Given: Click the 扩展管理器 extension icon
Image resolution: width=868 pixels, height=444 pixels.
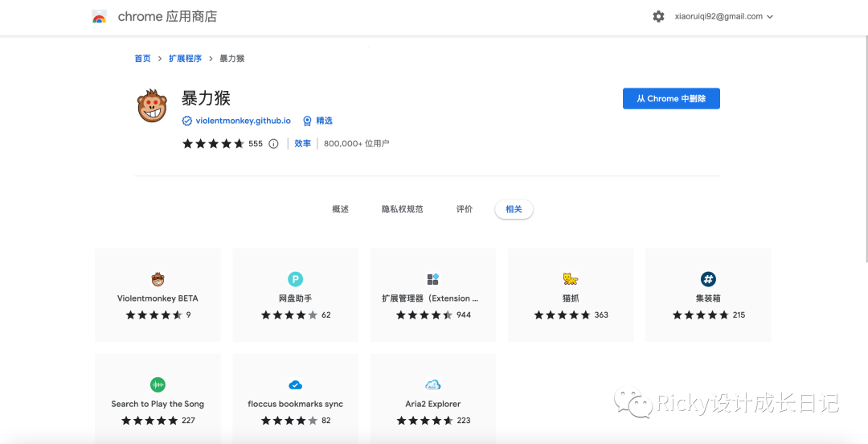Looking at the screenshot, I should coord(433,279).
